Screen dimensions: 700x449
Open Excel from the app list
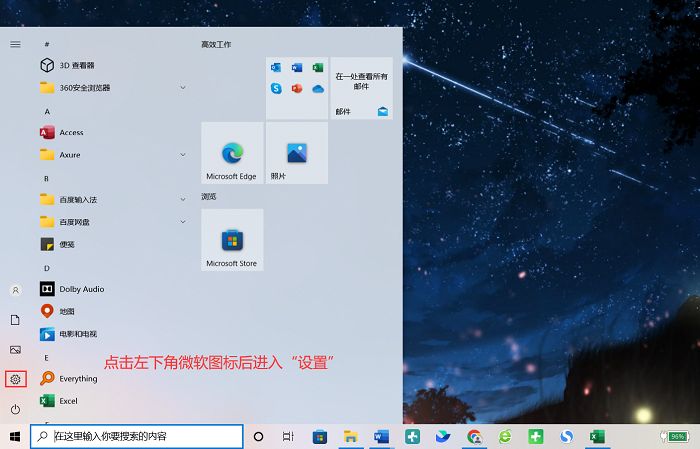[112, 401]
